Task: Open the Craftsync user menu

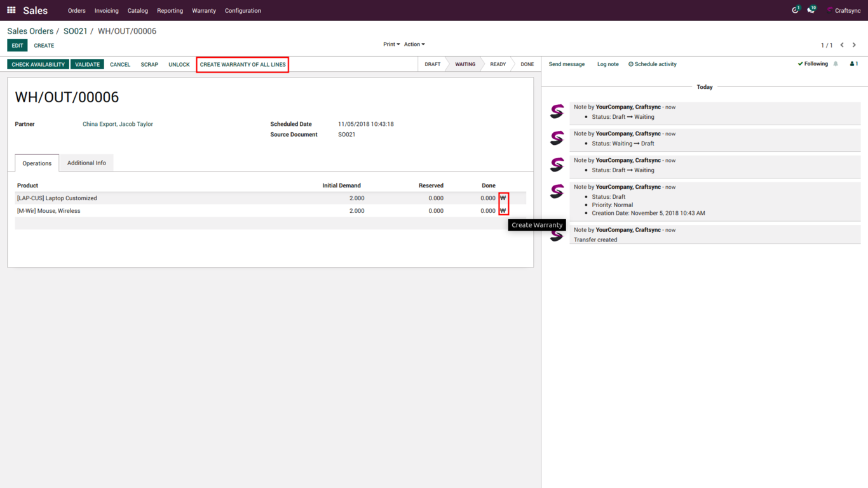Action: pyautogui.click(x=844, y=11)
